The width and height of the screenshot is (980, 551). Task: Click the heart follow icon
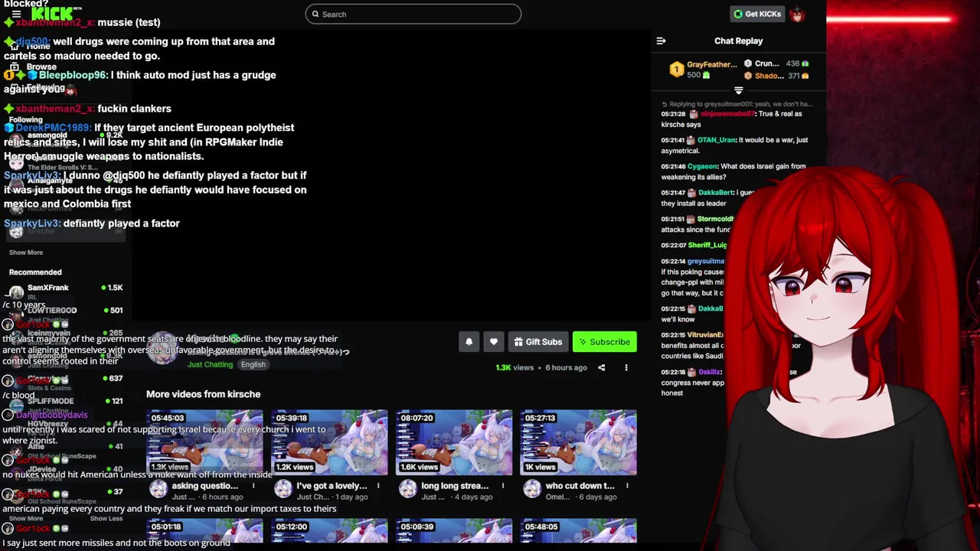click(494, 342)
